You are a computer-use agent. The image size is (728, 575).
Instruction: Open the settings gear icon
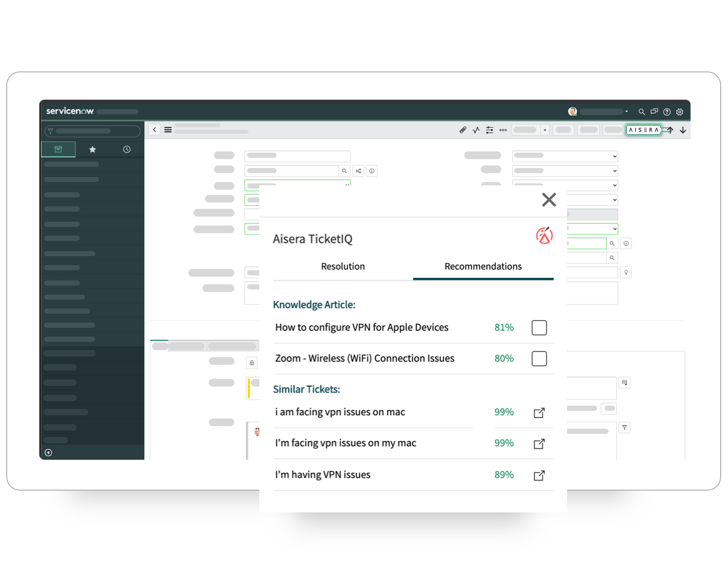coord(679,111)
